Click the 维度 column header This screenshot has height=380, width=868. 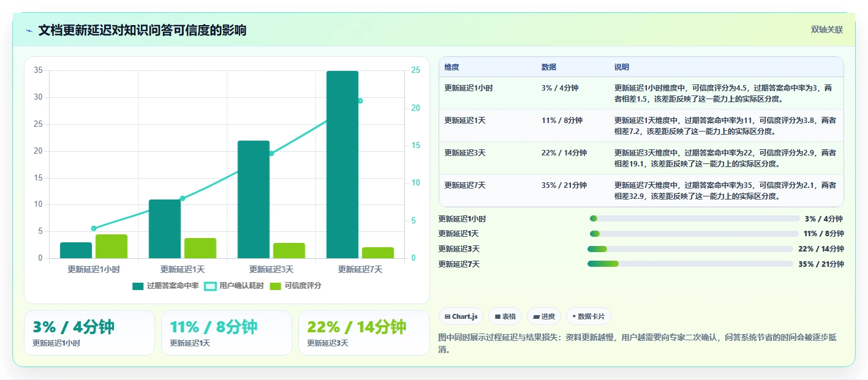coord(452,67)
